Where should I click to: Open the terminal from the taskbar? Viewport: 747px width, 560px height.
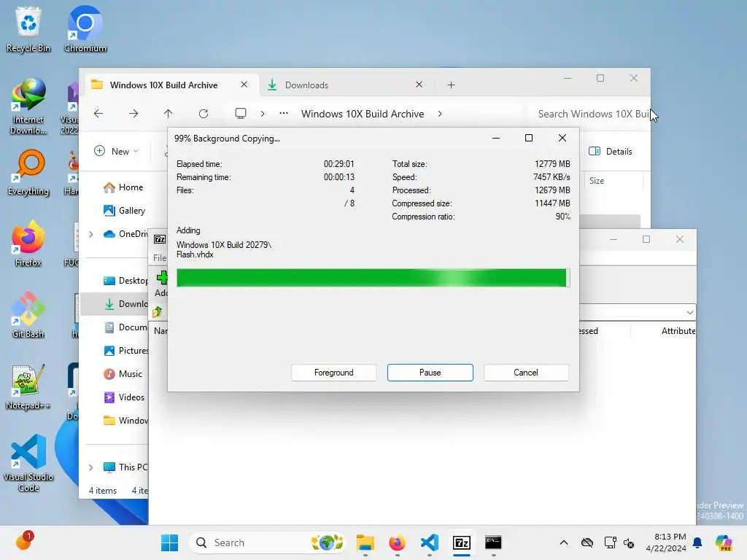(494, 542)
